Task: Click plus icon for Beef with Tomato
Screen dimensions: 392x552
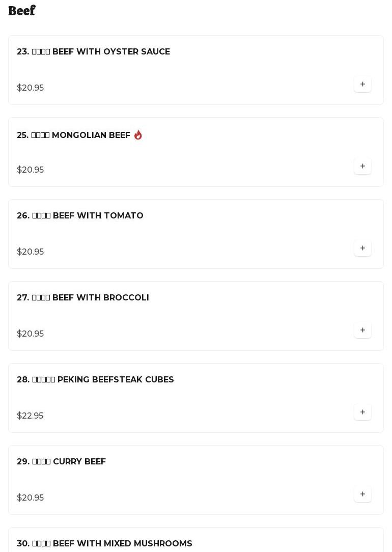Action: (362, 249)
